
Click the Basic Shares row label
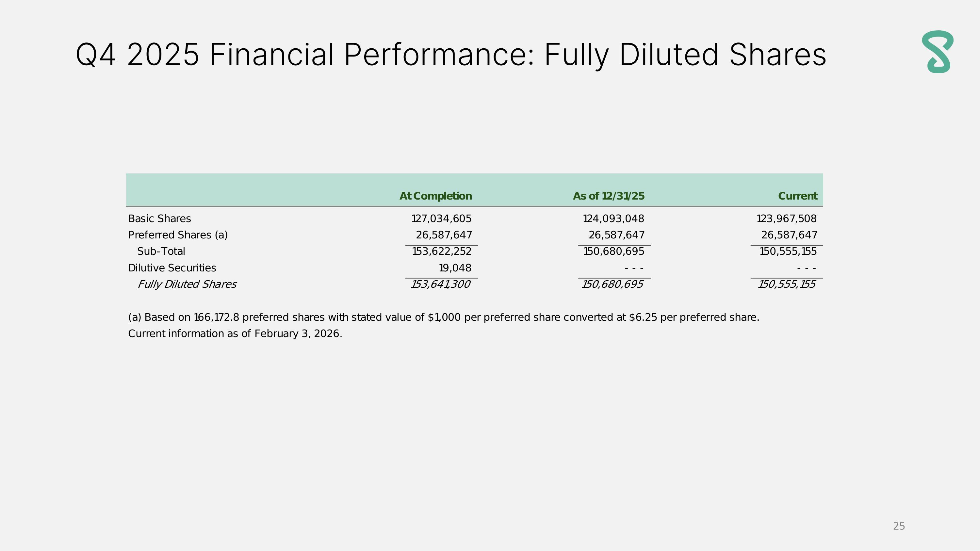[x=159, y=219]
